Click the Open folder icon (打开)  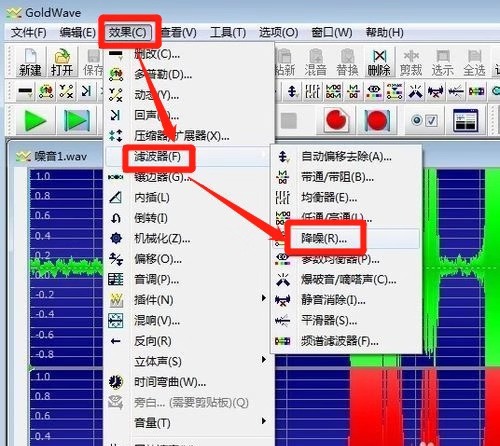tap(62, 62)
